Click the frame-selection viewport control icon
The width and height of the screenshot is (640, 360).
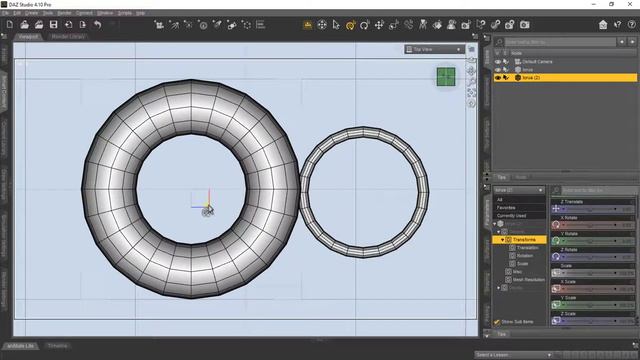(x=471, y=93)
